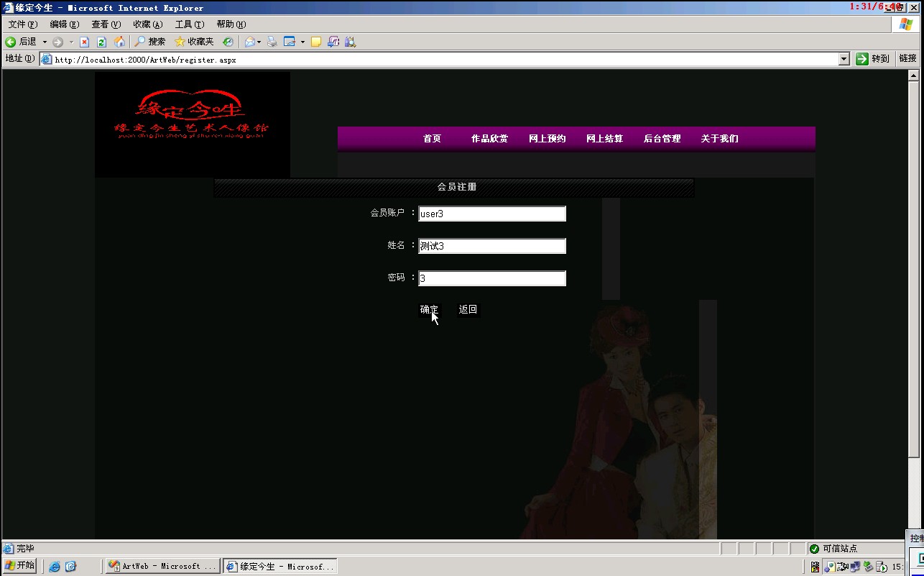Click the Windows 开始 Start button

click(19, 565)
